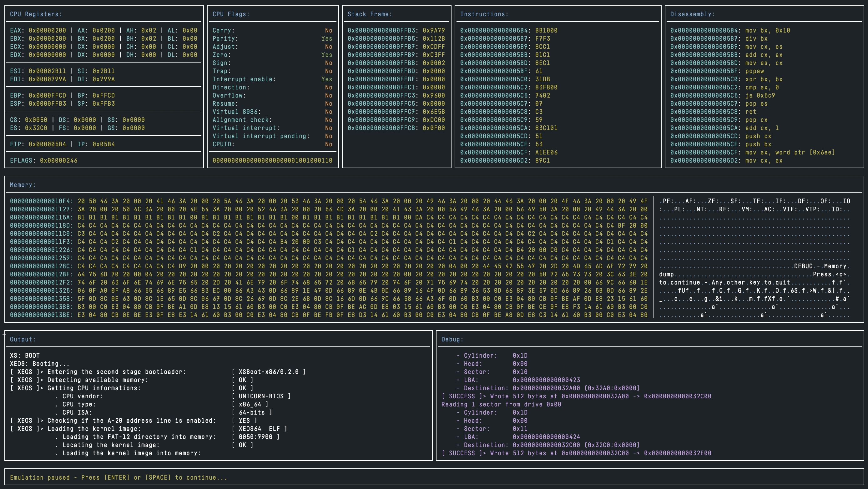Select the 'popaw' disassembly instruction
The width and height of the screenshot is (868, 489).
coord(754,71)
